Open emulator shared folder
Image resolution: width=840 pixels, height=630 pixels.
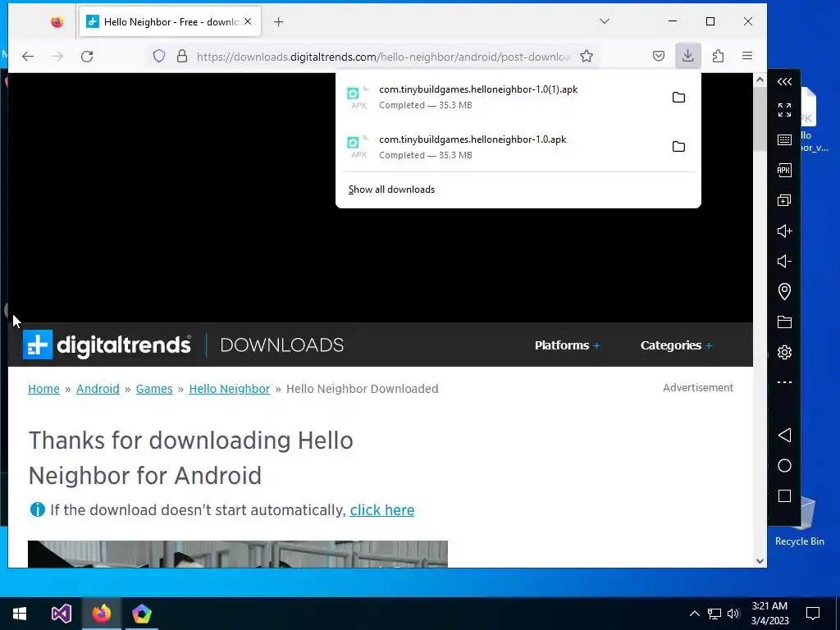(784, 322)
